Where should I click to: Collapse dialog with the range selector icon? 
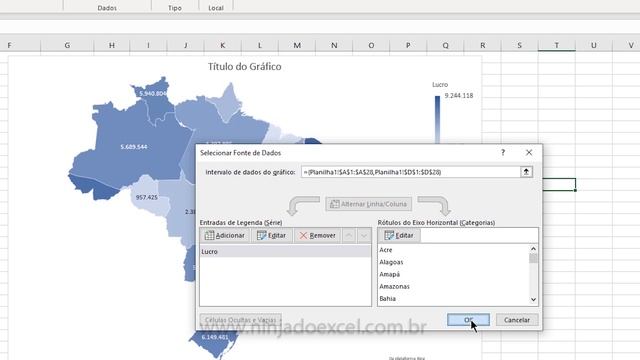526,172
